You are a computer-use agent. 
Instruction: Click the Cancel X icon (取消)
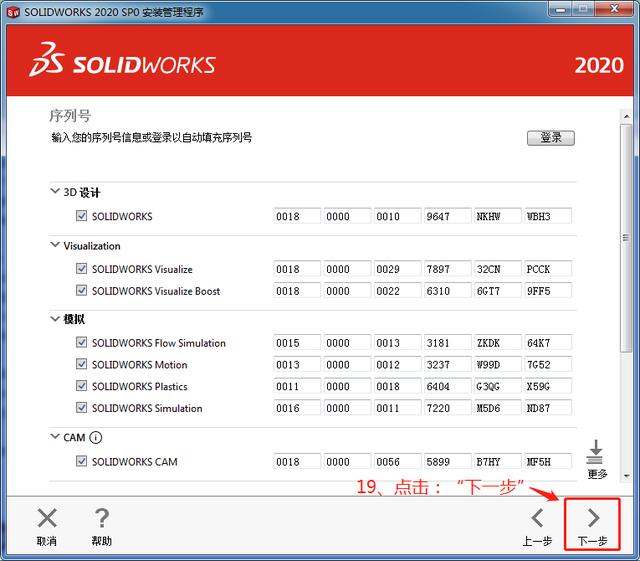click(x=46, y=518)
